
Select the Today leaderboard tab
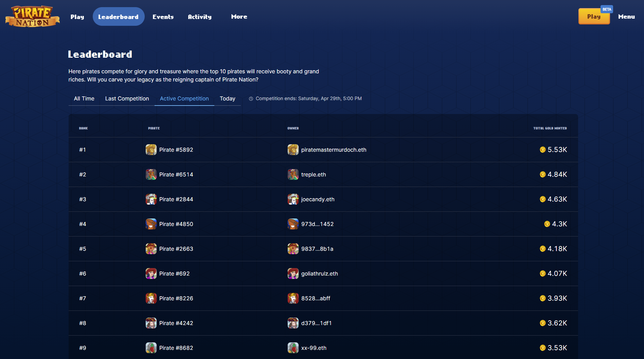[x=227, y=98]
